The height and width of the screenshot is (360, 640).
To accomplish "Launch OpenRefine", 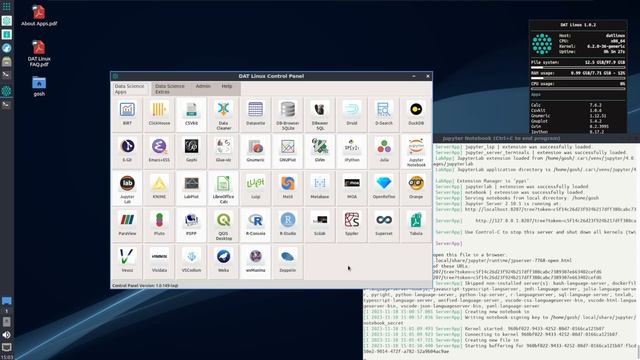I will pyautogui.click(x=384, y=188).
